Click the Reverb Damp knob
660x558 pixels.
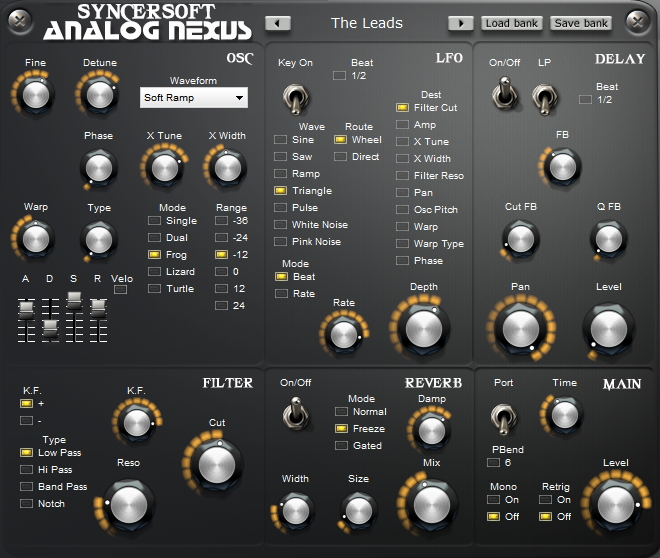pos(432,431)
